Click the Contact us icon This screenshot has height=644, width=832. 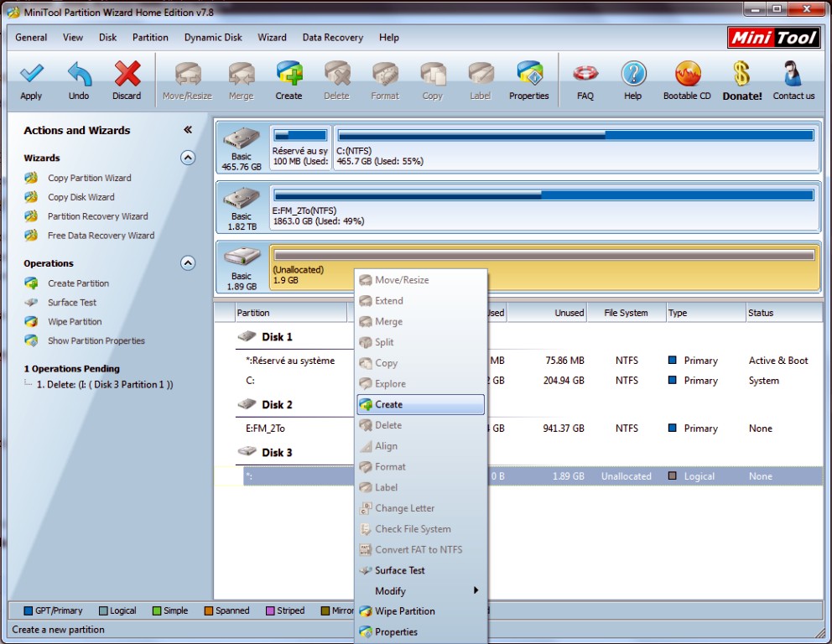coord(793,74)
